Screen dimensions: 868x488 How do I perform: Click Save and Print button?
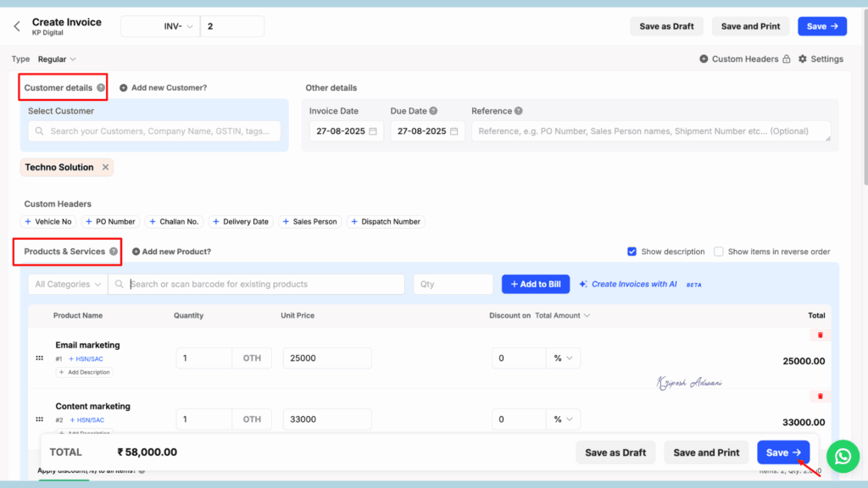click(750, 26)
